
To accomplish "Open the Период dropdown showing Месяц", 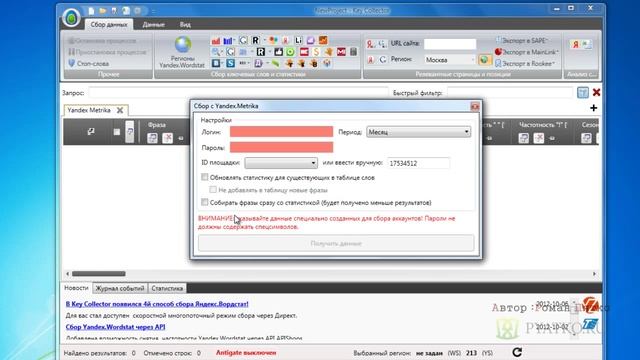I will coord(418,132).
